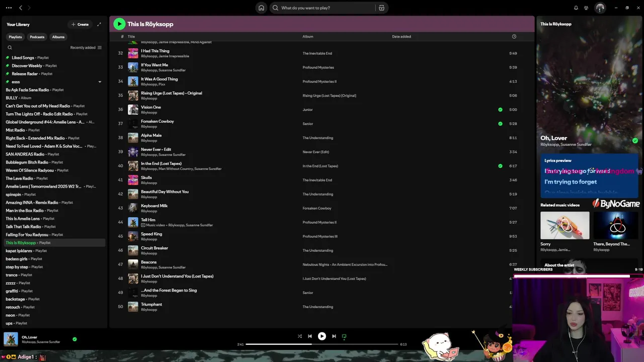Open the three-dot menu at top left
The height and width of the screenshot is (362, 644).
pos(9,8)
